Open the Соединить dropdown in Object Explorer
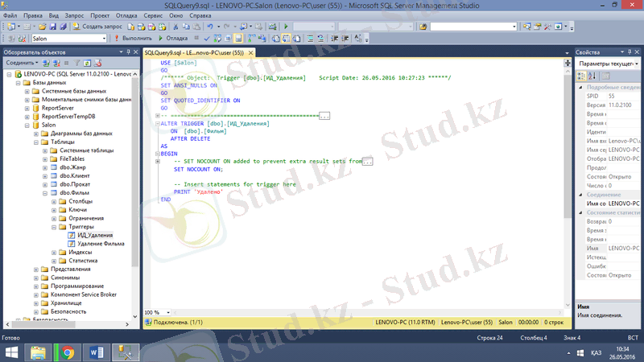This screenshot has width=644, height=362. (x=22, y=64)
